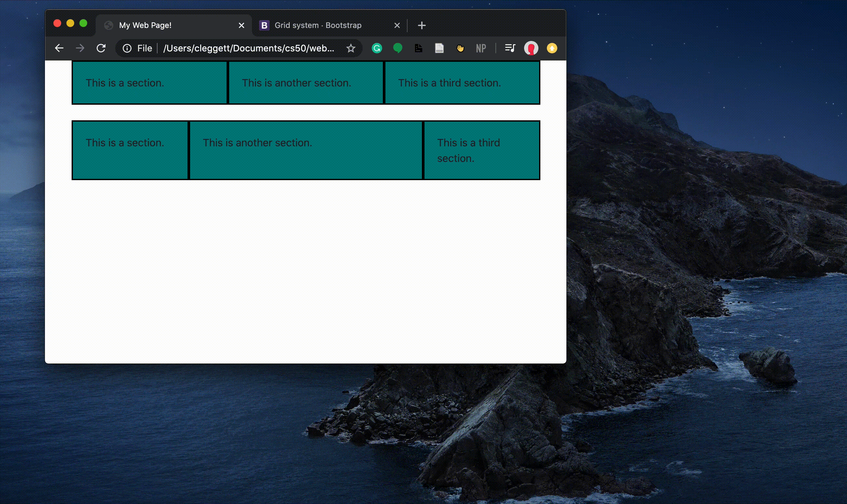The image size is (847, 504).
Task: Switch to the Grid system Bootstrap tab
Action: (x=318, y=25)
